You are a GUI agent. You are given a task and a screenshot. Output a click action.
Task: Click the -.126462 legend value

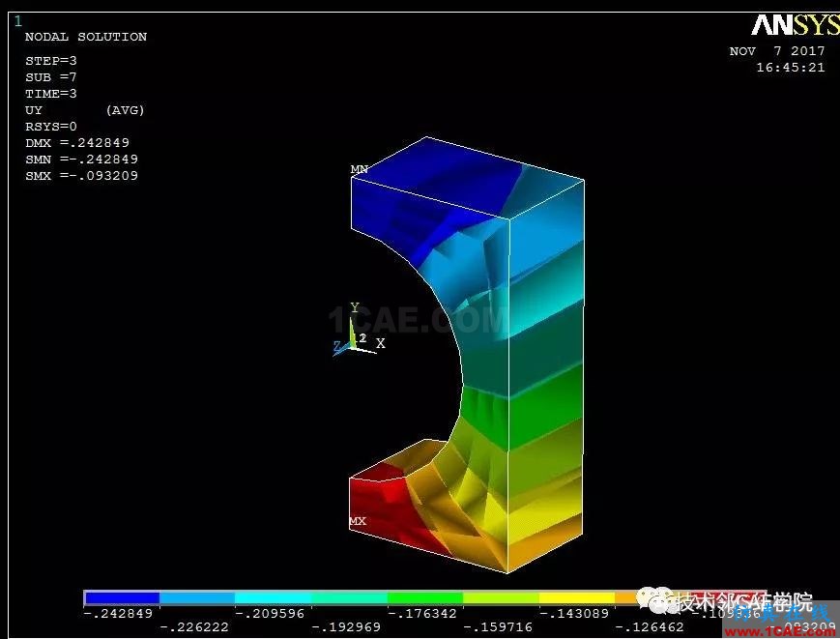(650, 627)
